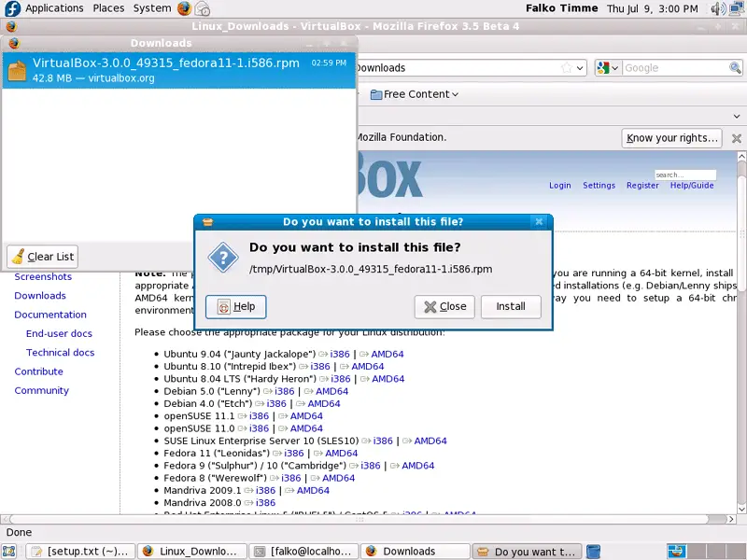This screenshot has width=747, height=560.
Task: Download SLES10 AMD64 package
Action: [430, 441]
